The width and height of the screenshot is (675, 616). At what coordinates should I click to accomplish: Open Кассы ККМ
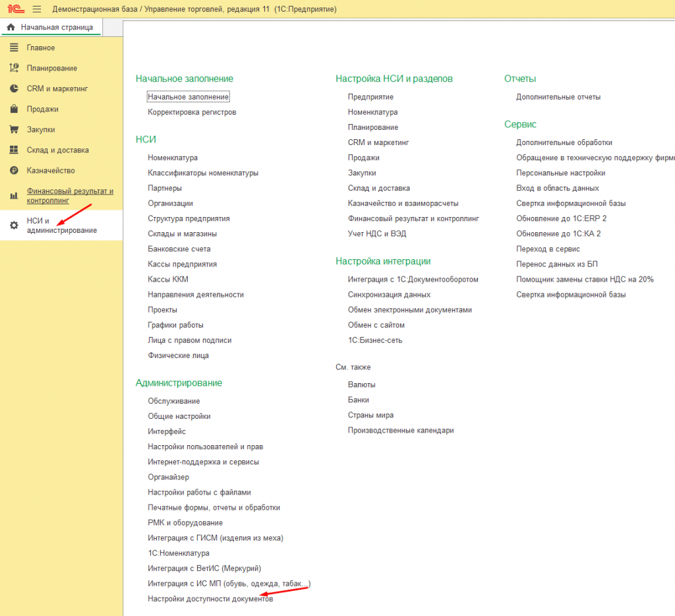pos(168,280)
